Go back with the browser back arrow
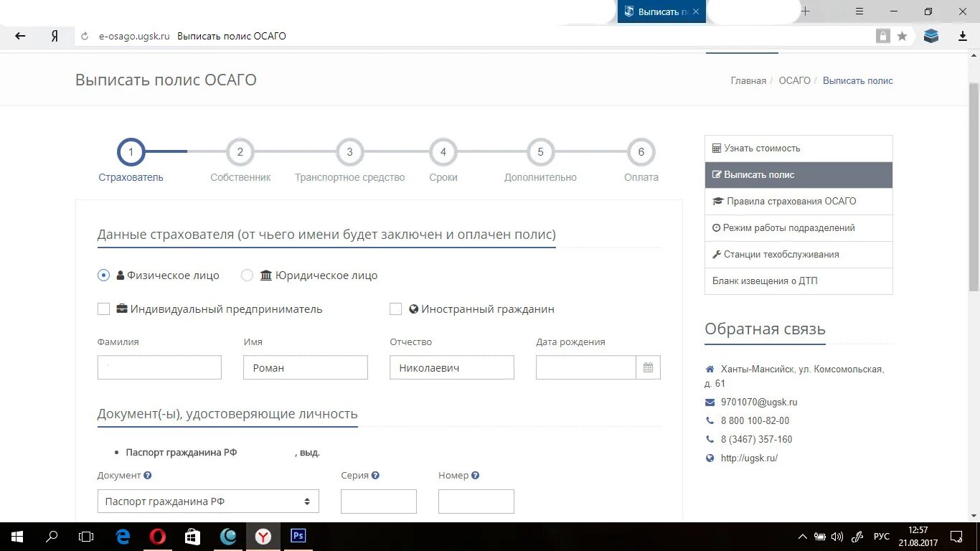 [20, 36]
